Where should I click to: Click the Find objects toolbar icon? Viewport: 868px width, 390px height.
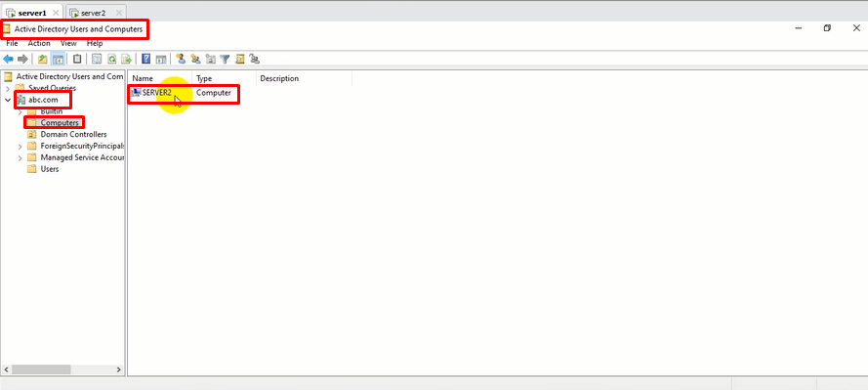tap(239, 59)
